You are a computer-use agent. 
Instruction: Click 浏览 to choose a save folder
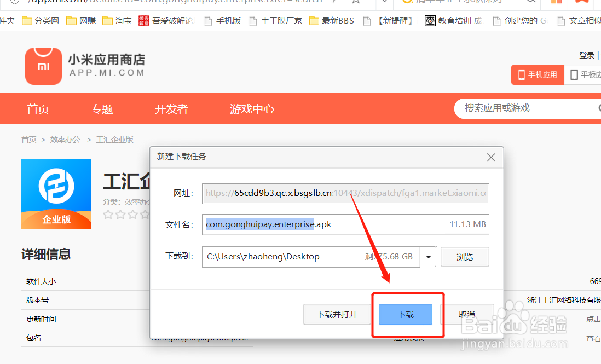click(x=465, y=256)
